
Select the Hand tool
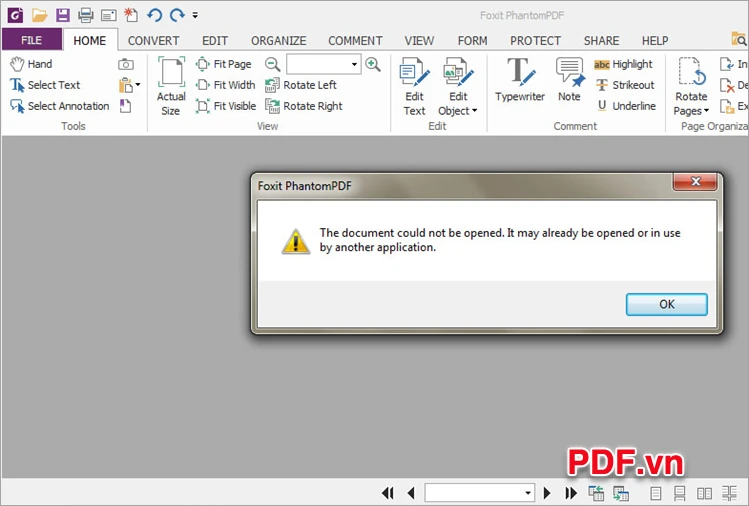pos(31,64)
